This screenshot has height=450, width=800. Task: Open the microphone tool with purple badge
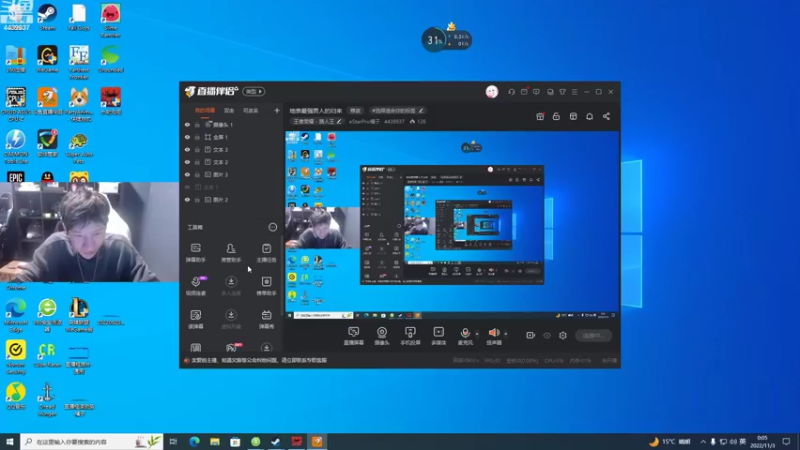point(195,286)
